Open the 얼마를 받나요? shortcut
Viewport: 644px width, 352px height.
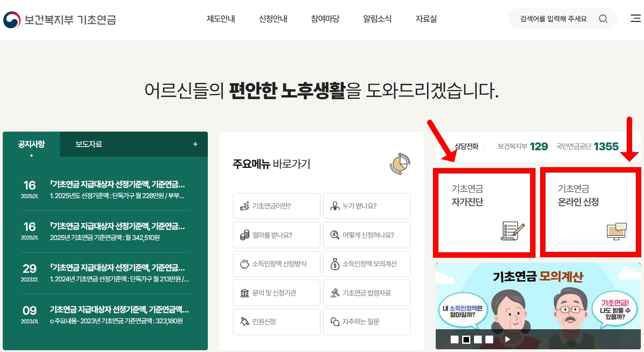(276, 235)
